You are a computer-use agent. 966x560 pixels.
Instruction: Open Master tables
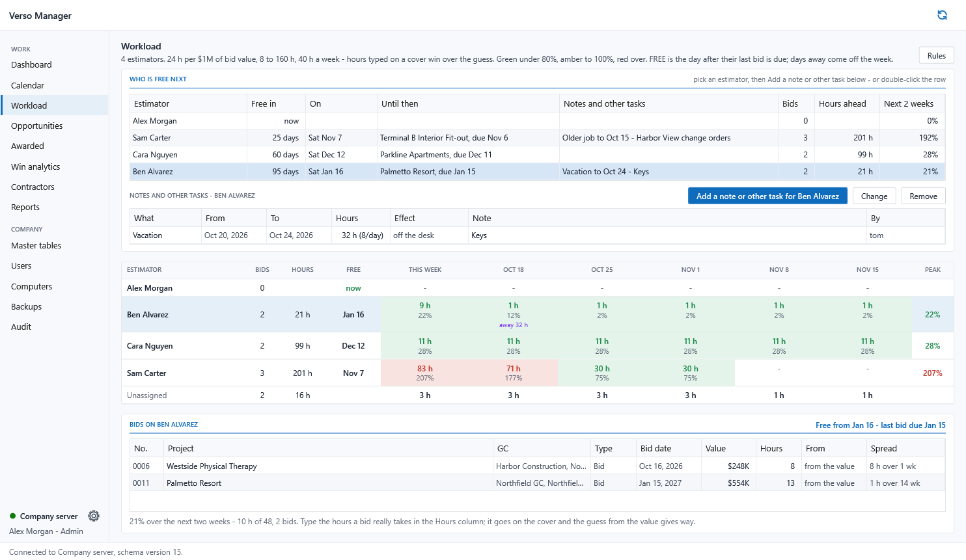tap(55, 245)
